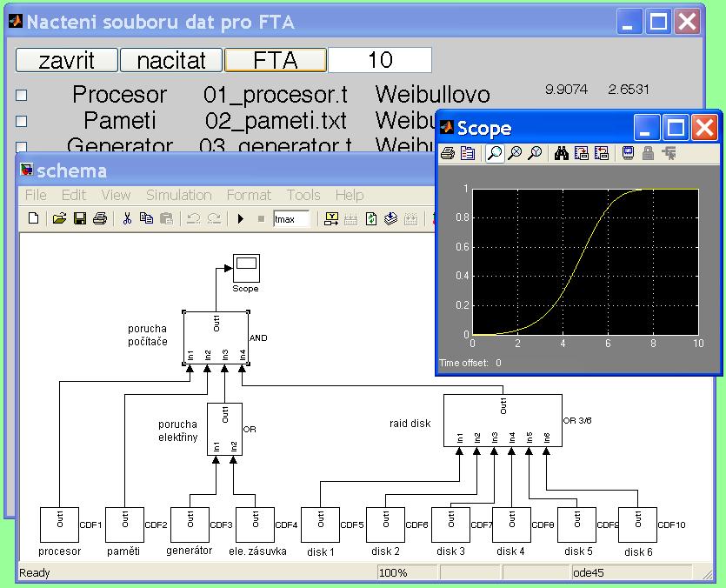Image resolution: width=726 pixels, height=588 pixels.
Task: Open Scope parameters icon
Action: 468,153
